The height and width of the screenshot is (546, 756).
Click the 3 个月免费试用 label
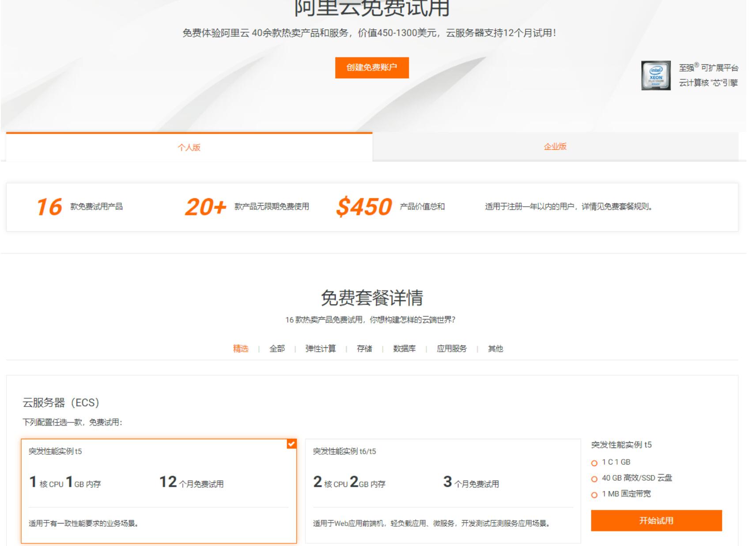point(471,482)
